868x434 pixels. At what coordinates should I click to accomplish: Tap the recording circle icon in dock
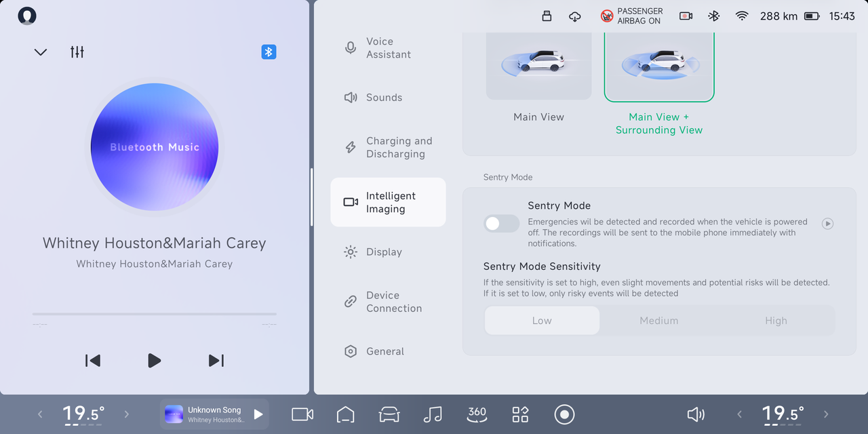[564, 414]
